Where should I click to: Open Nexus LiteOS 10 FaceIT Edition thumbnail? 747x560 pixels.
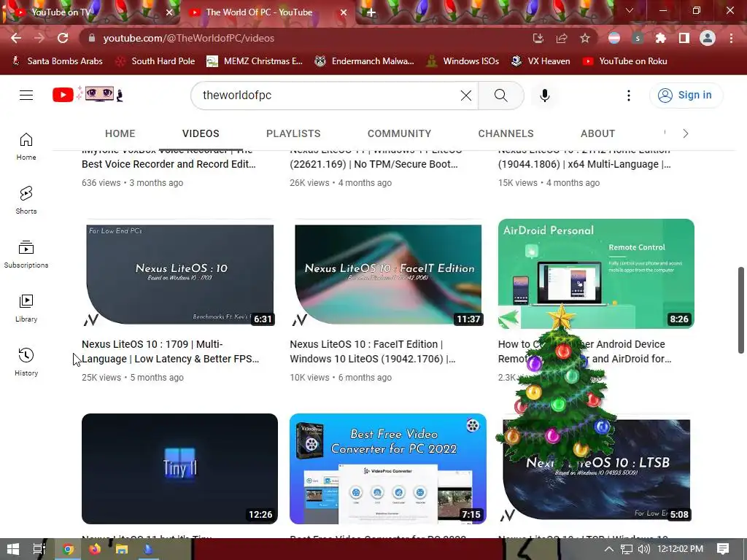(388, 274)
